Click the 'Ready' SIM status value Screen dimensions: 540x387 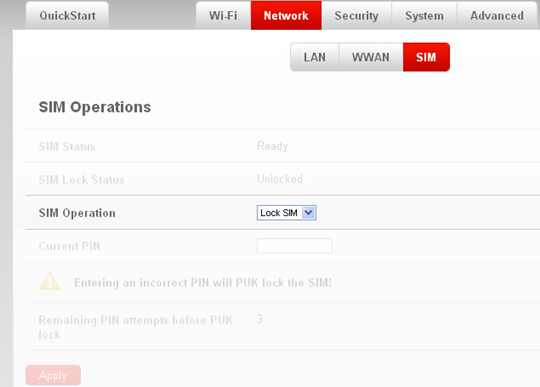(x=272, y=146)
